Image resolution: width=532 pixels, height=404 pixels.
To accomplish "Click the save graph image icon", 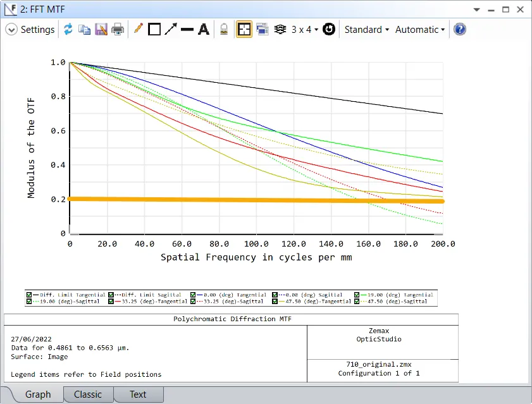I will point(101,30).
